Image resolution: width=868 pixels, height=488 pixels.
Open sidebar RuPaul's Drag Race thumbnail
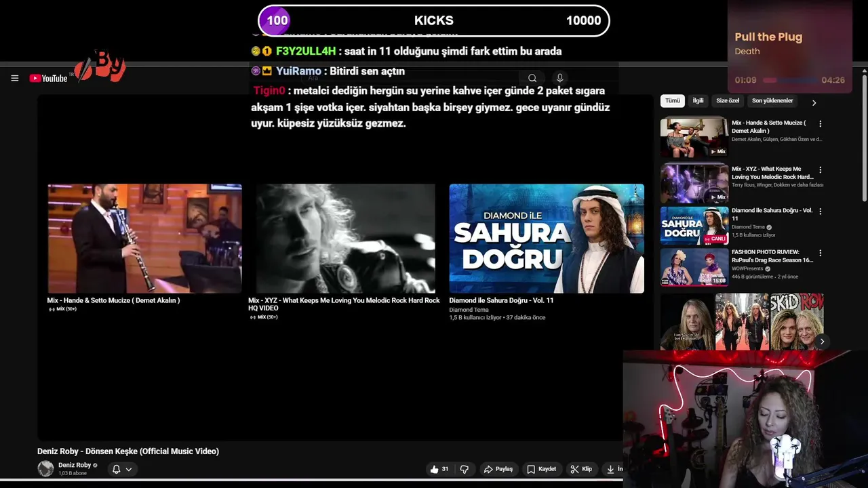point(694,267)
